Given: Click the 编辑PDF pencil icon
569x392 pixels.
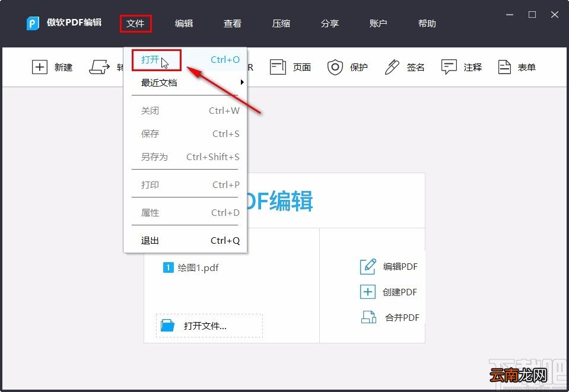Looking at the screenshot, I should click(x=368, y=266).
